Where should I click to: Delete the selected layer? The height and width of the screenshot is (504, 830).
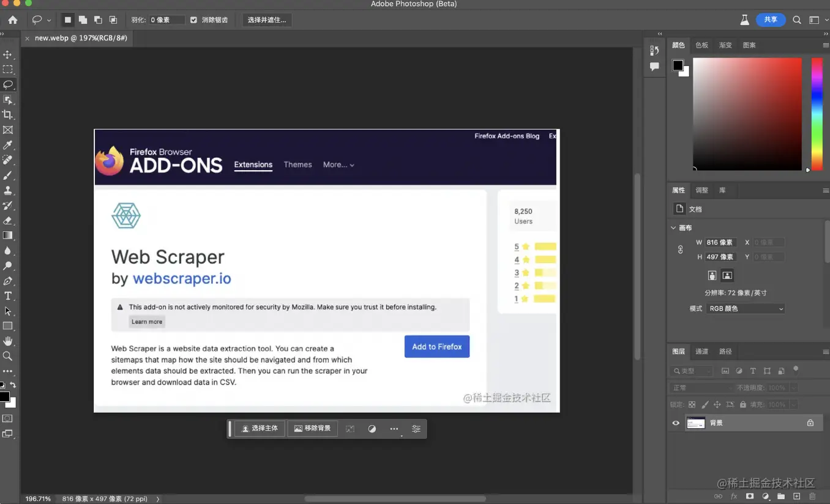click(x=813, y=496)
